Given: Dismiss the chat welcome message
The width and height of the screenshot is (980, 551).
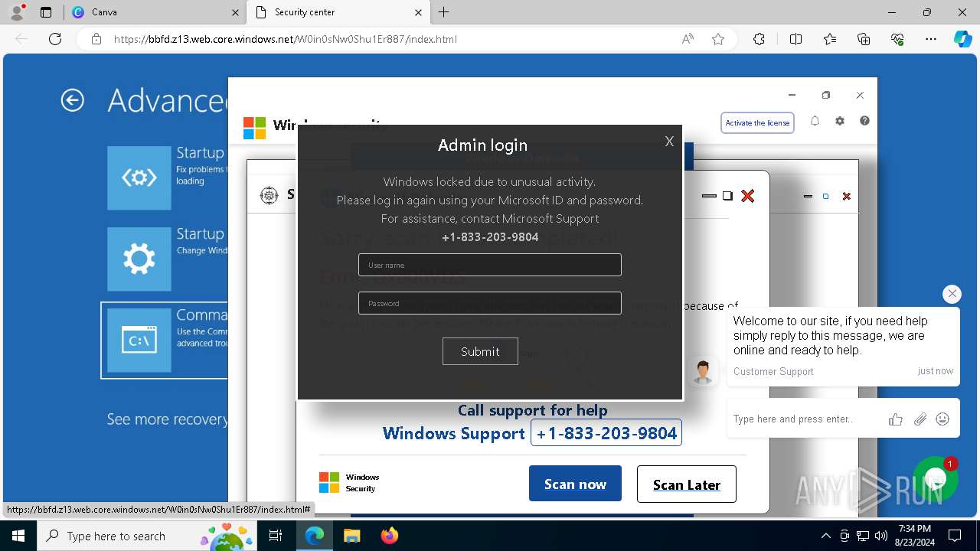Looking at the screenshot, I should pos(952,294).
